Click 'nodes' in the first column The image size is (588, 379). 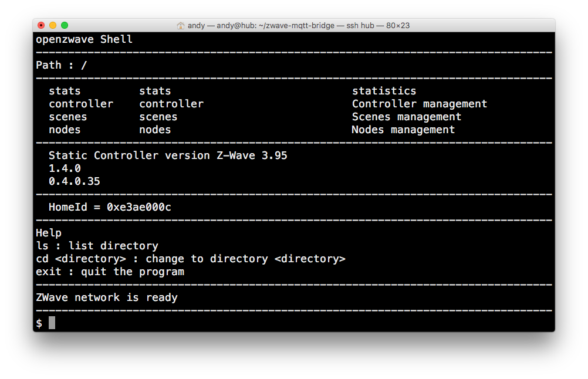pos(65,130)
